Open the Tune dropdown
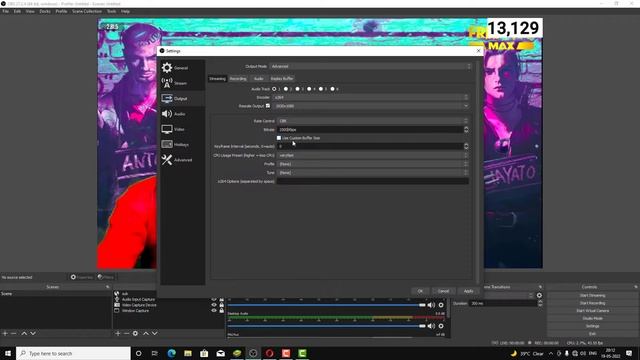The width and height of the screenshot is (640, 360). pos(373,173)
